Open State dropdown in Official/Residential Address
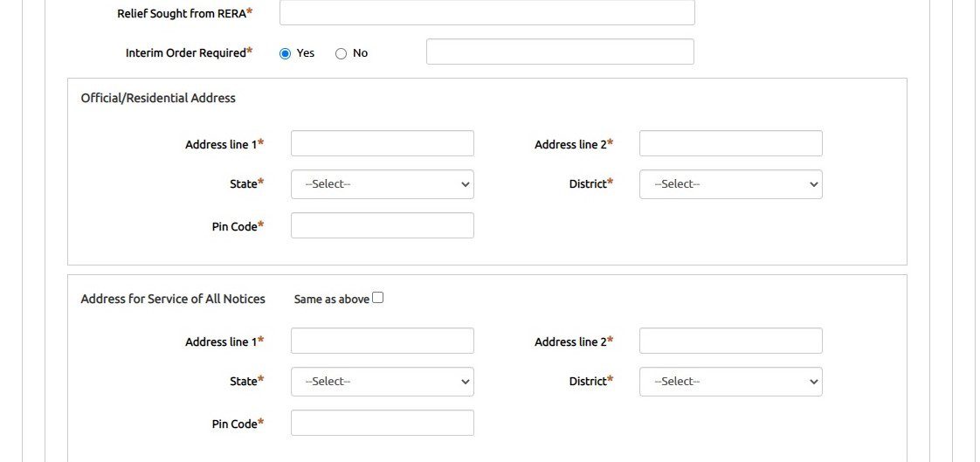980x462 pixels. tap(382, 184)
